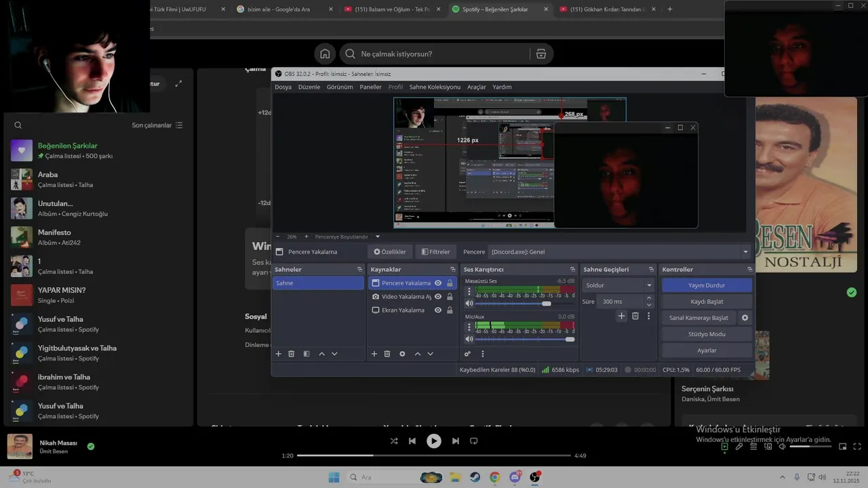Select Sahne in scenes list
This screenshot has width=868, height=488.
click(318, 283)
